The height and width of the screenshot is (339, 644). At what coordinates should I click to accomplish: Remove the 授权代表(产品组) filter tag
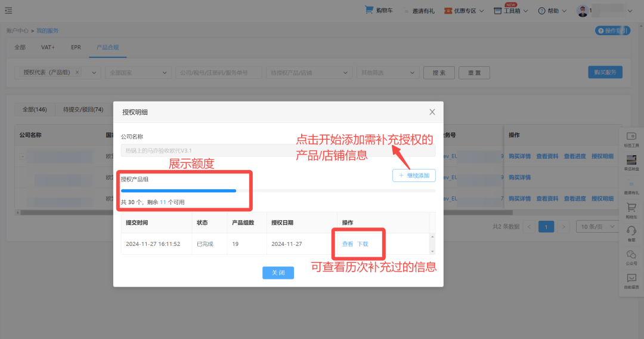[77, 72]
